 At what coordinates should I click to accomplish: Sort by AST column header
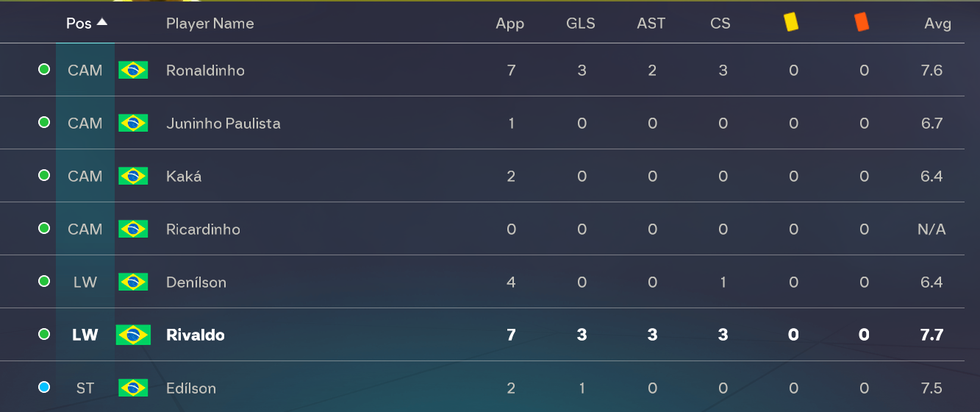coord(651,24)
